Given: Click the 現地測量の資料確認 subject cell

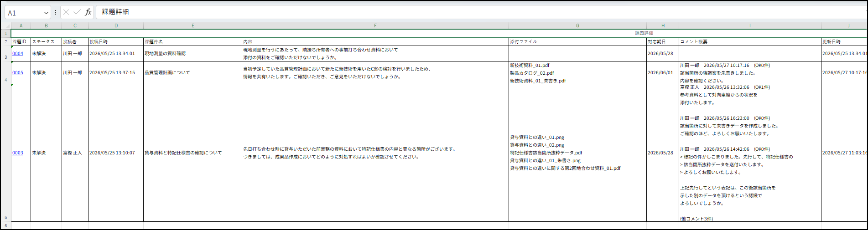Looking at the screenshot, I should (x=193, y=54).
